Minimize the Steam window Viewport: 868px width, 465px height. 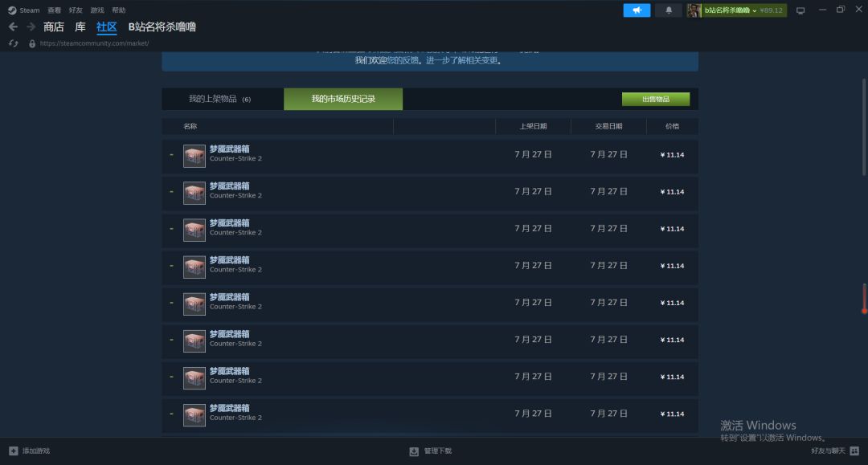tap(823, 10)
